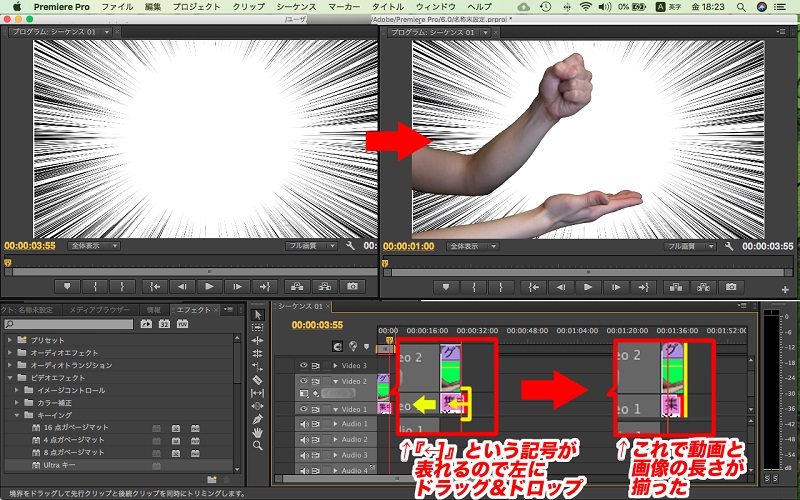The height and width of the screenshot is (500, 800).
Task: Open left monitor 全体表示 zoom dropdown
Action: [94, 246]
